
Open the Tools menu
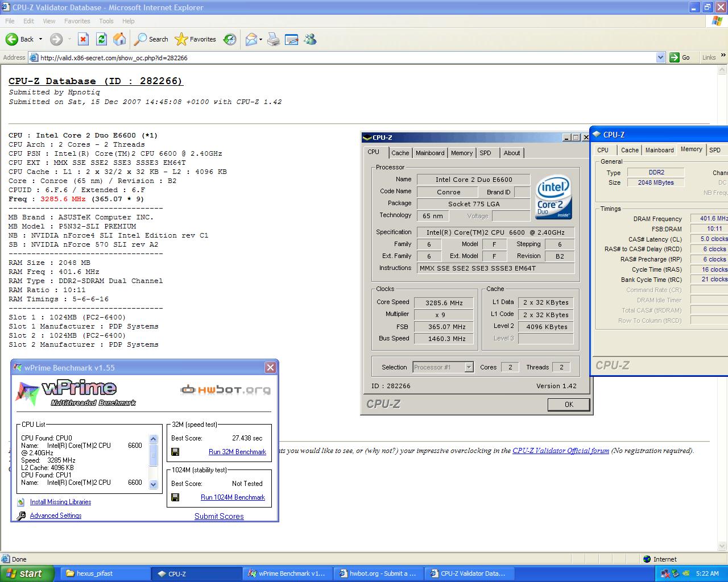pos(106,21)
